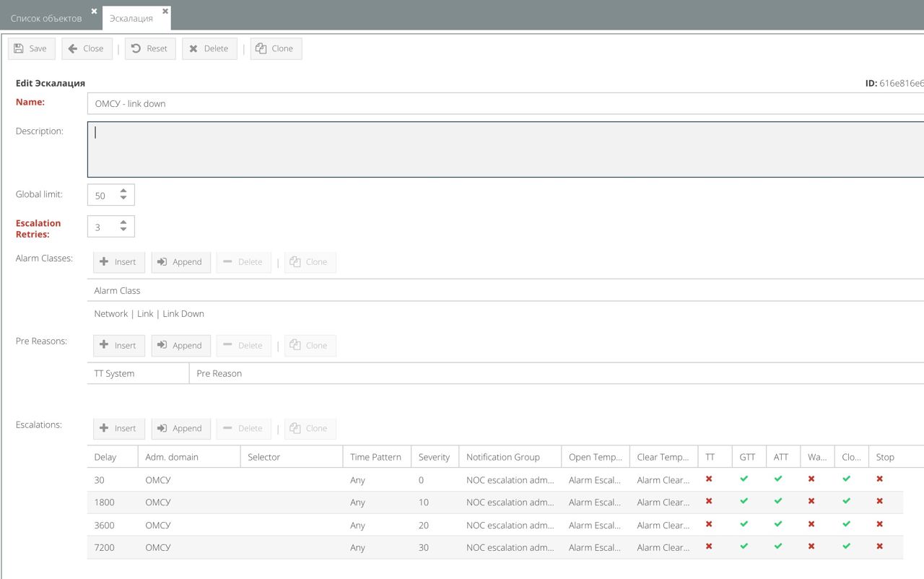
Task: Toggle ATT for the delay 7200 row
Action: [778, 547]
